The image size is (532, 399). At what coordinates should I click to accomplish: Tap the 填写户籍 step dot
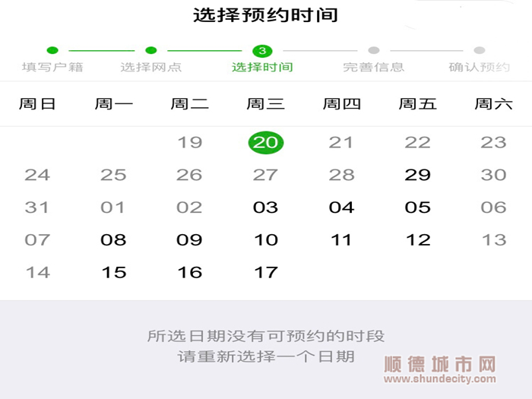(x=52, y=51)
